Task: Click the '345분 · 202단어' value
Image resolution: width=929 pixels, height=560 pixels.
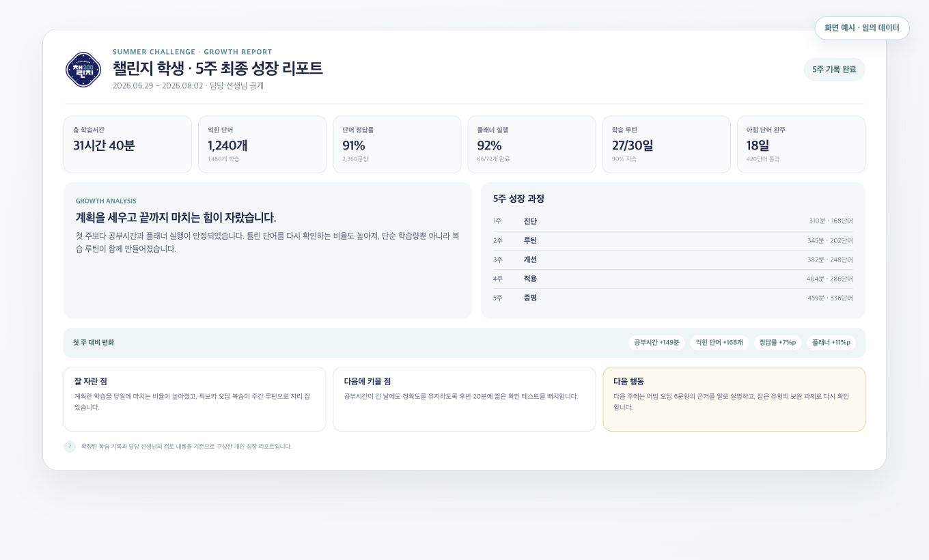Action: [x=830, y=240]
